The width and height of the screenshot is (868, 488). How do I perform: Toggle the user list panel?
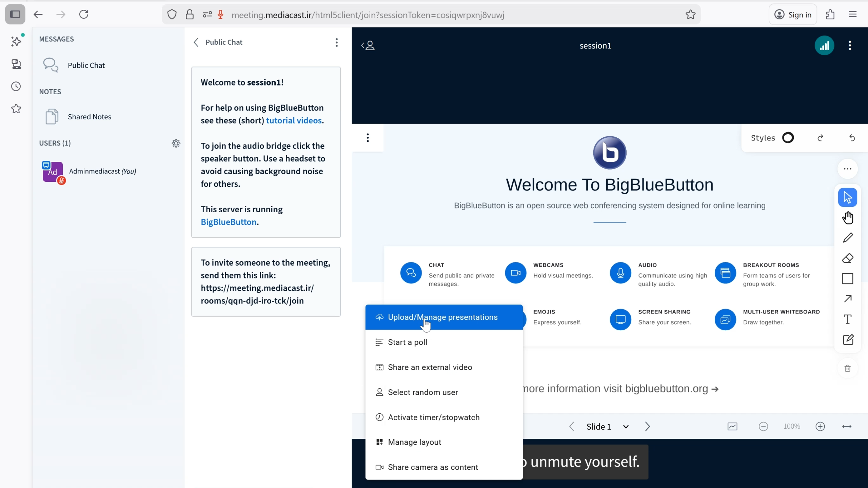pos(368,45)
